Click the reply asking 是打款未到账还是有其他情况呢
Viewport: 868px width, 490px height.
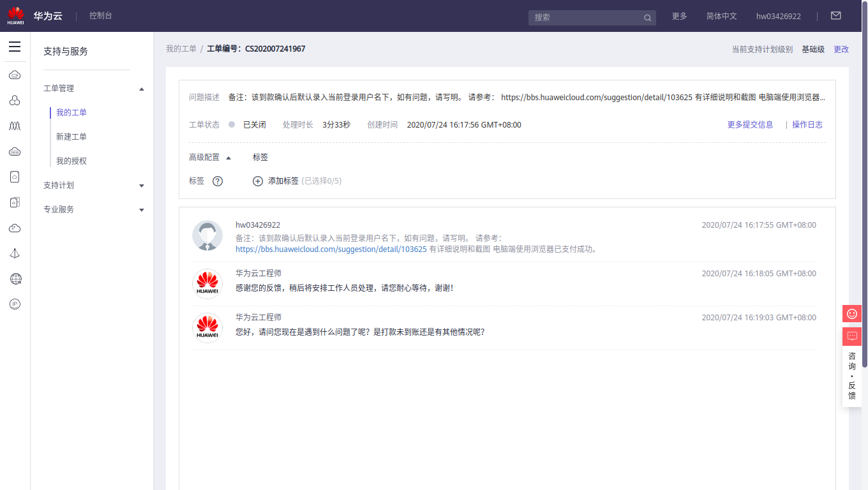360,332
